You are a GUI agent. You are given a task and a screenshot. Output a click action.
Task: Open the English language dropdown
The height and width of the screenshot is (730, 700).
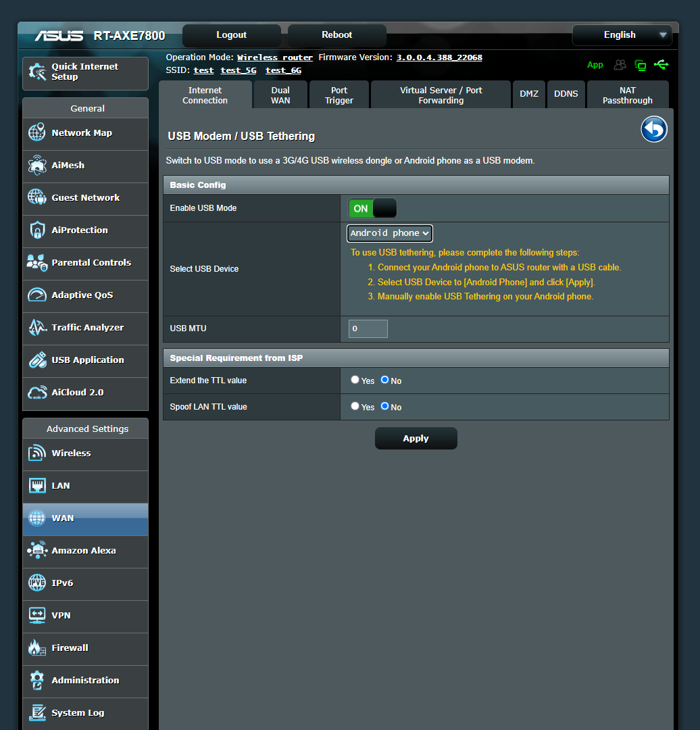click(x=622, y=35)
